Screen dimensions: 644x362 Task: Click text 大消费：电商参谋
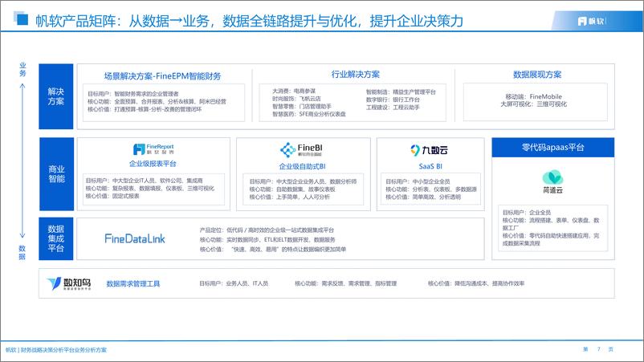pos(294,91)
